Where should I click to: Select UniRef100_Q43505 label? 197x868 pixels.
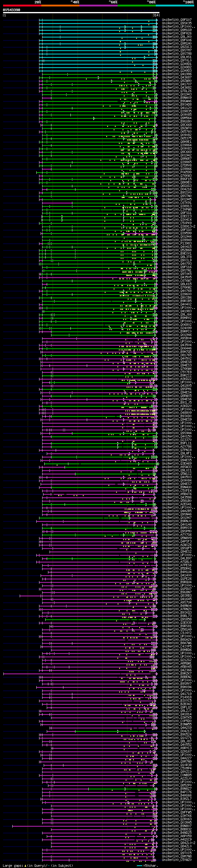pyautogui.click(x=177, y=277)
